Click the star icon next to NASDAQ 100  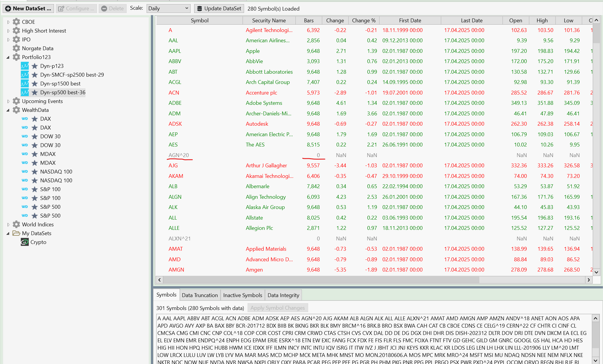click(35, 172)
